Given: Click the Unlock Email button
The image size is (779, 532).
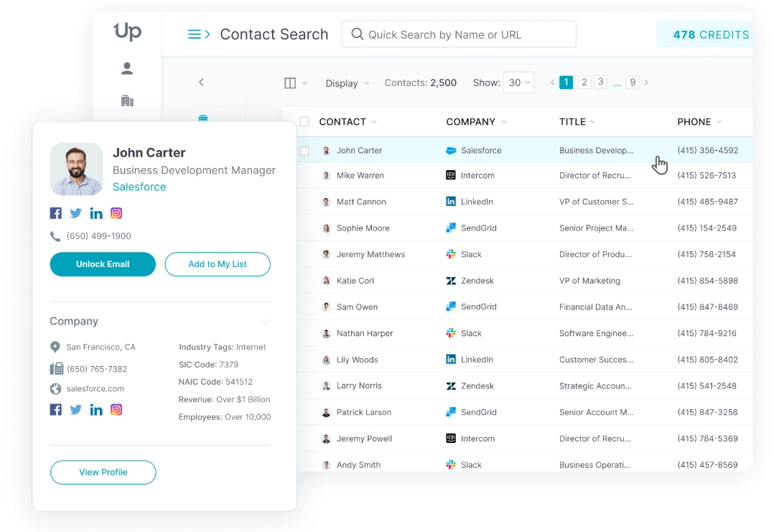Looking at the screenshot, I should 103,264.
